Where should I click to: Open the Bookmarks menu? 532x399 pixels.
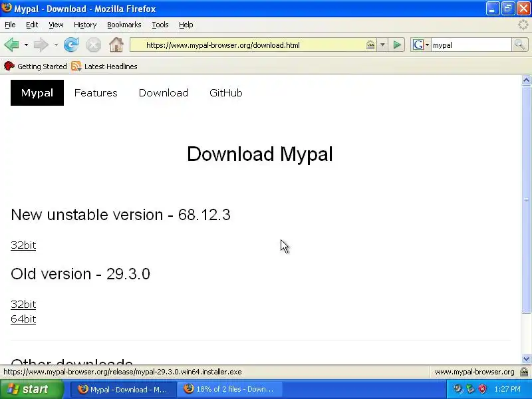point(124,25)
